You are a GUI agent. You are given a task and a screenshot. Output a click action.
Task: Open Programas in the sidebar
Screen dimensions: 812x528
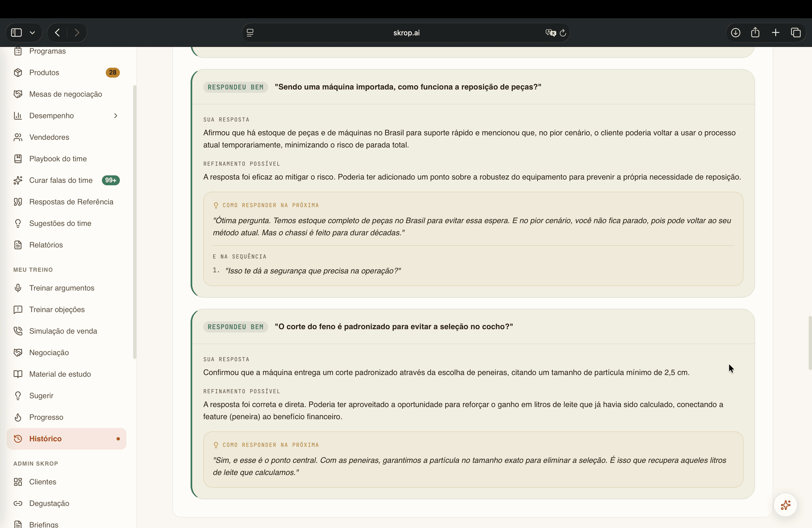tap(67, 51)
